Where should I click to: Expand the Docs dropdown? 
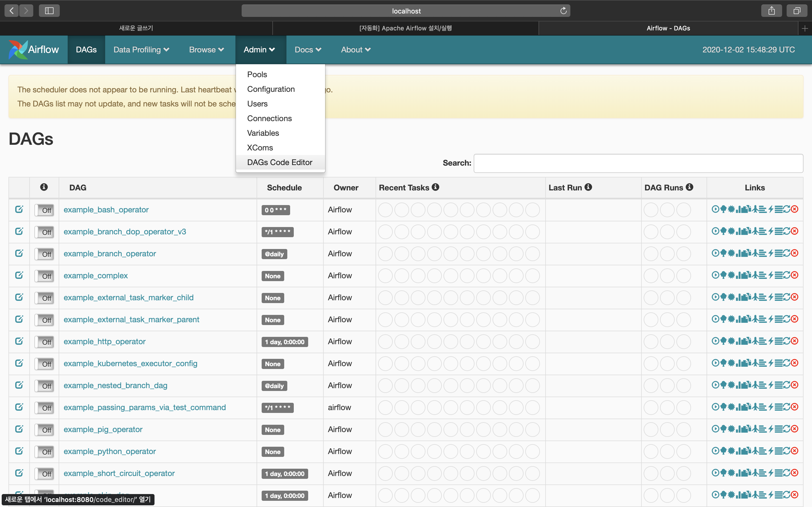(308, 50)
